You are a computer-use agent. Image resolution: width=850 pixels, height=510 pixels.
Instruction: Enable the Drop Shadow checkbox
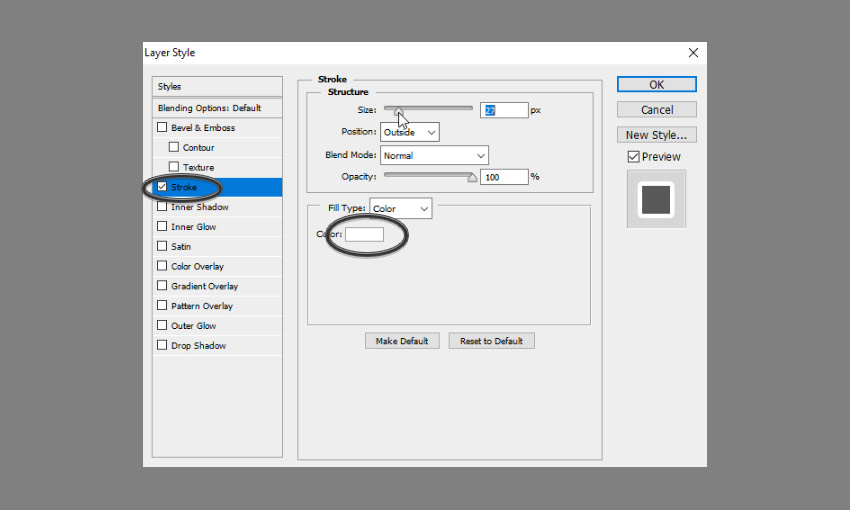coord(162,345)
